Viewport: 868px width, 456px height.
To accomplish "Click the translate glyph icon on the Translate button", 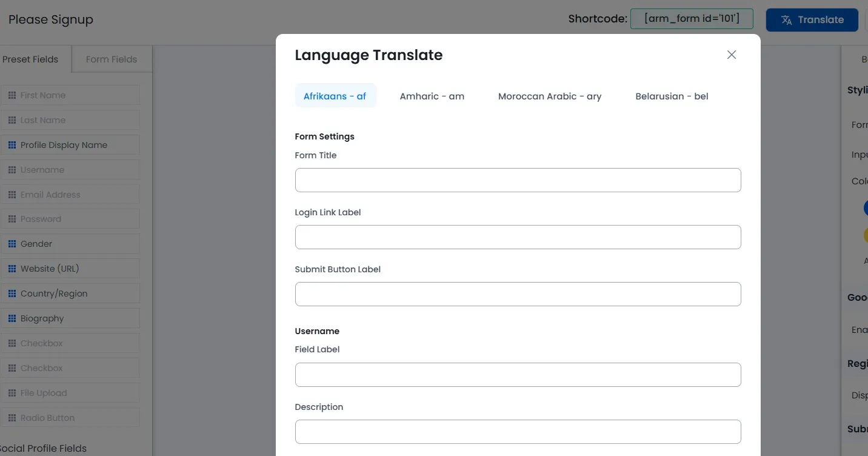I will [x=786, y=19].
